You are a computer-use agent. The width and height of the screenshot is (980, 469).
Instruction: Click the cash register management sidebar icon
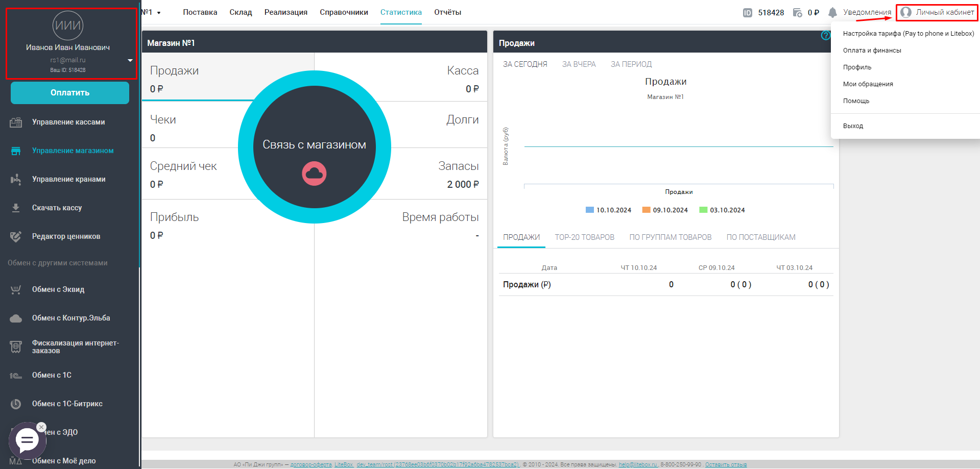[x=16, y=122]
